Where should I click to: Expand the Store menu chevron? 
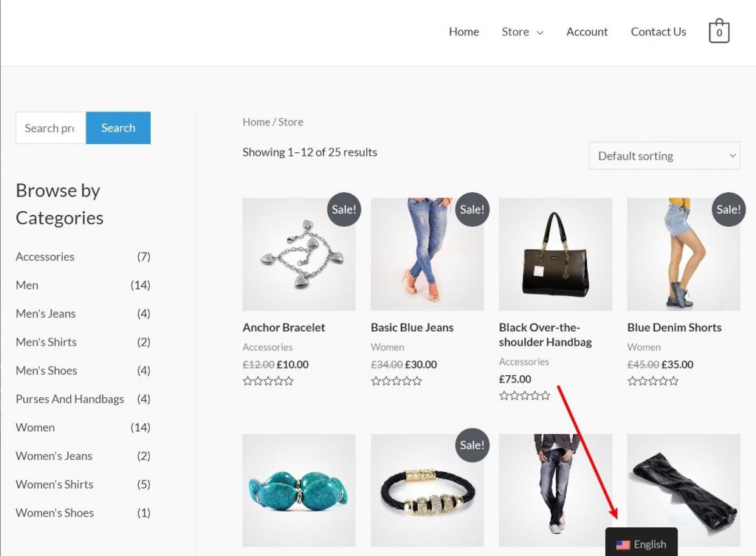[x=540, y=32]
